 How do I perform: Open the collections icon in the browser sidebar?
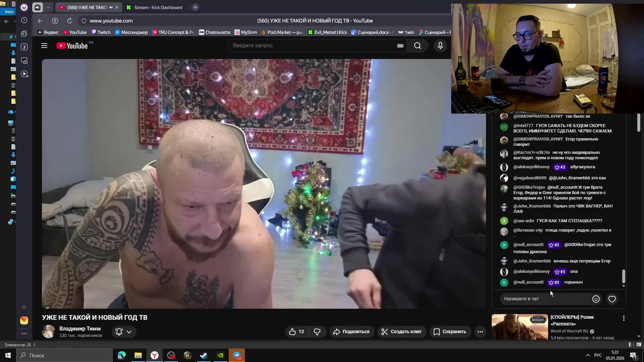tap(24, 34)
